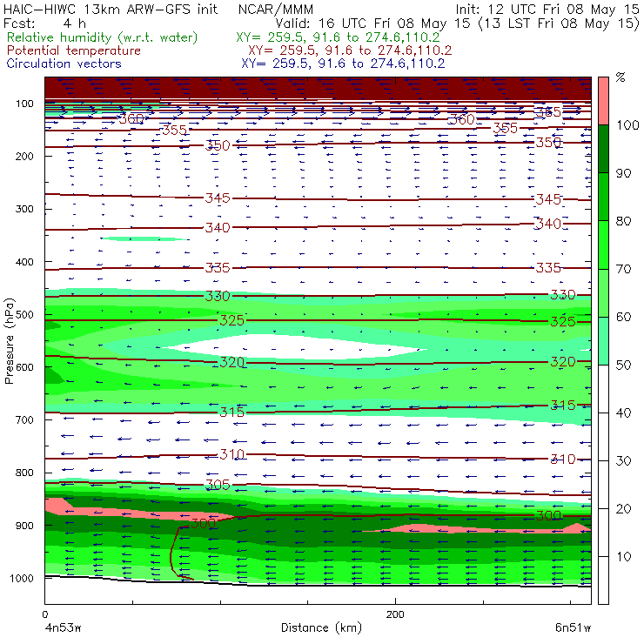The height and width of the screenshot is (644, 644).
Task: Click the 50–60% mint colorbar segment
Action: [x=603, y=341]
